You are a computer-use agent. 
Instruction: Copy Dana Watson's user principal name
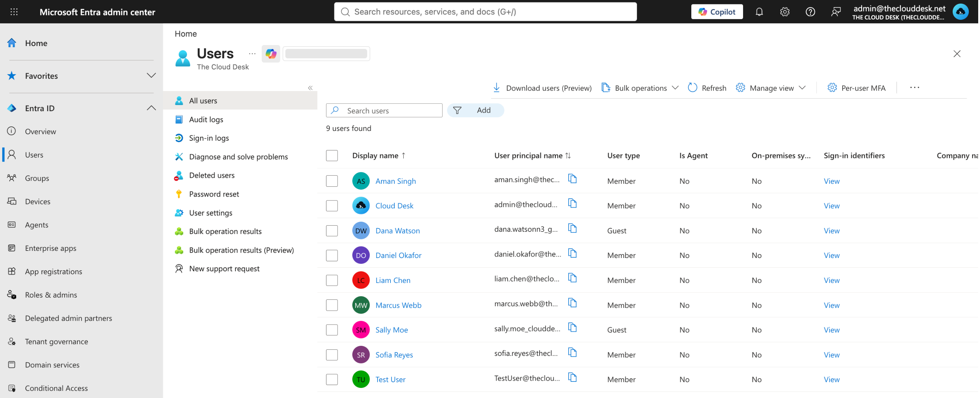point(572,228)
